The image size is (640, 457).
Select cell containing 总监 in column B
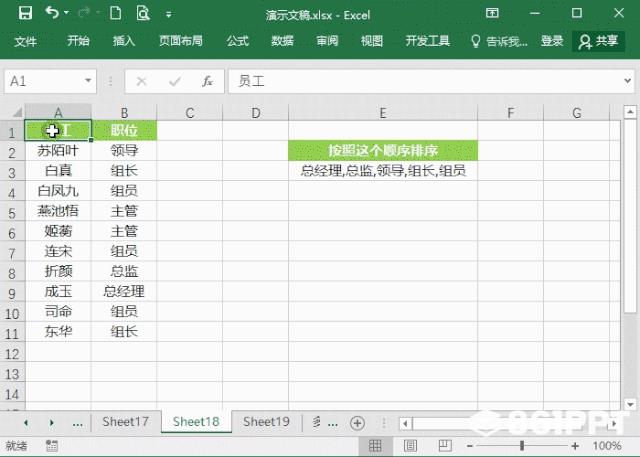pyautogui.click(x=124, y=271)
